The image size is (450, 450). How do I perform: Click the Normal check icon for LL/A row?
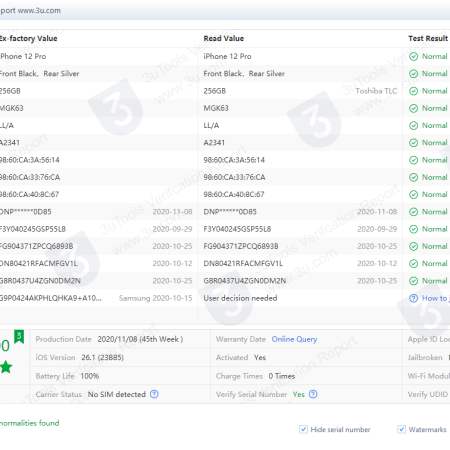point(413,126)
